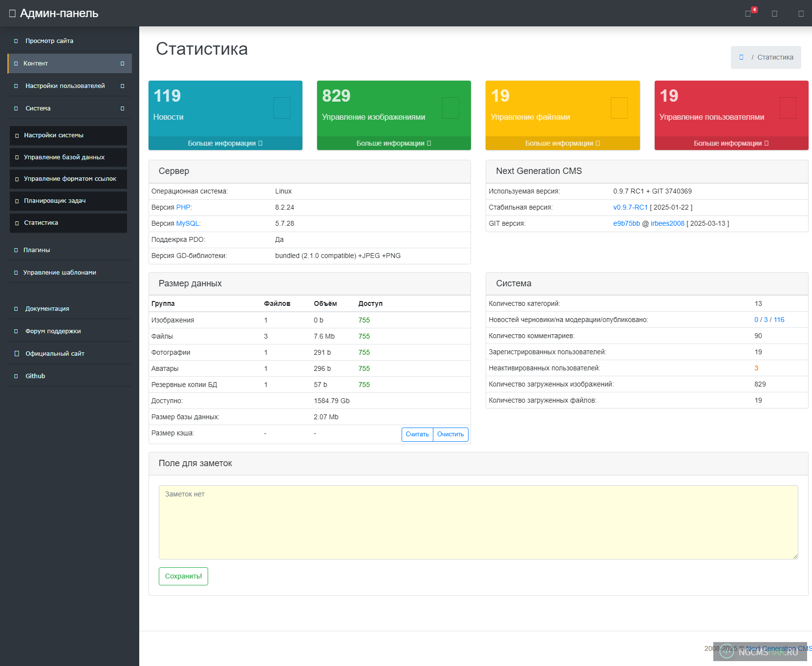This screenshot has height=666, width=812.
Task: Open Официальный сайт link
Action: (69, 354)
